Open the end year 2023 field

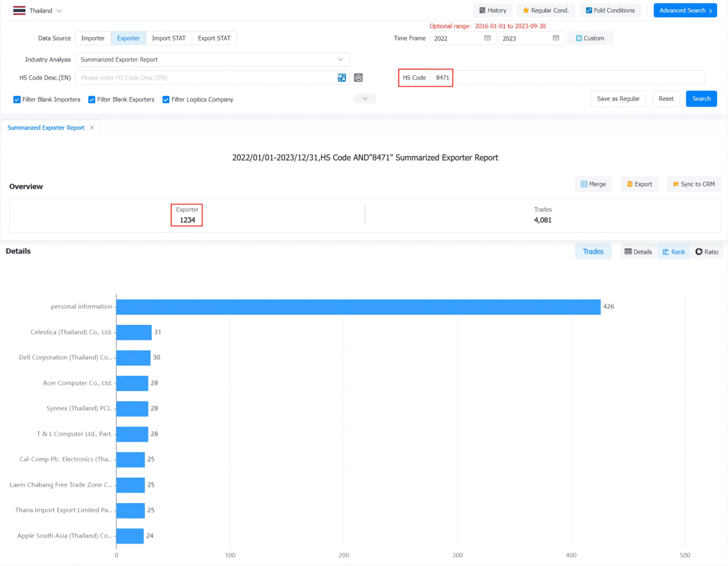[531, 38]
